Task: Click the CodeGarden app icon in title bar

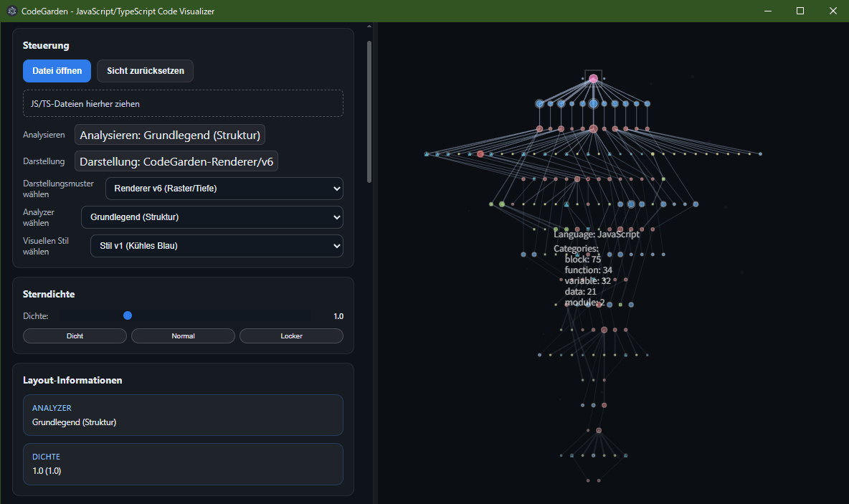Action: (12, 11)
